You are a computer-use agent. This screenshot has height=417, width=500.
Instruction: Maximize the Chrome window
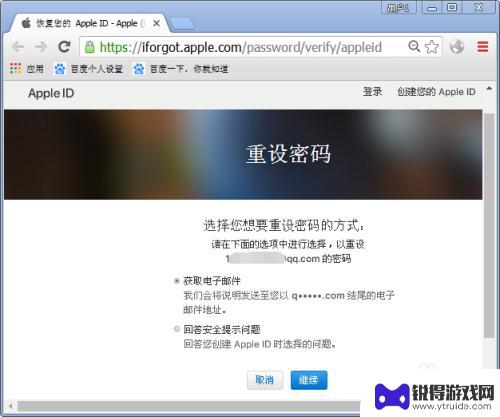(x=452, y=8)
